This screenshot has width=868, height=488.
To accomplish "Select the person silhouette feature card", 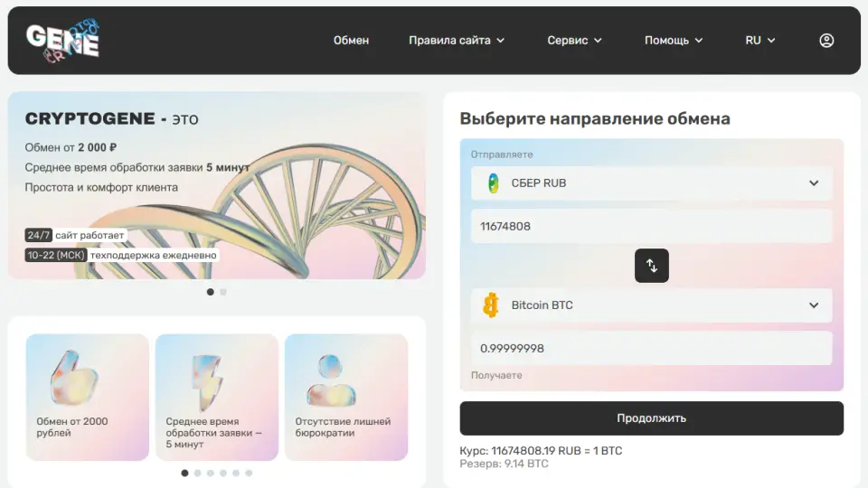I will tap(345, 397).
